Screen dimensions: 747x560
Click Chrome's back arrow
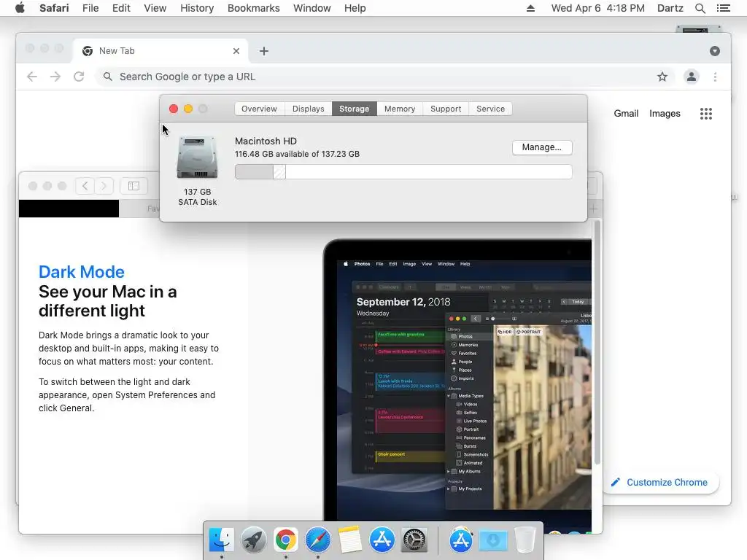32,77
